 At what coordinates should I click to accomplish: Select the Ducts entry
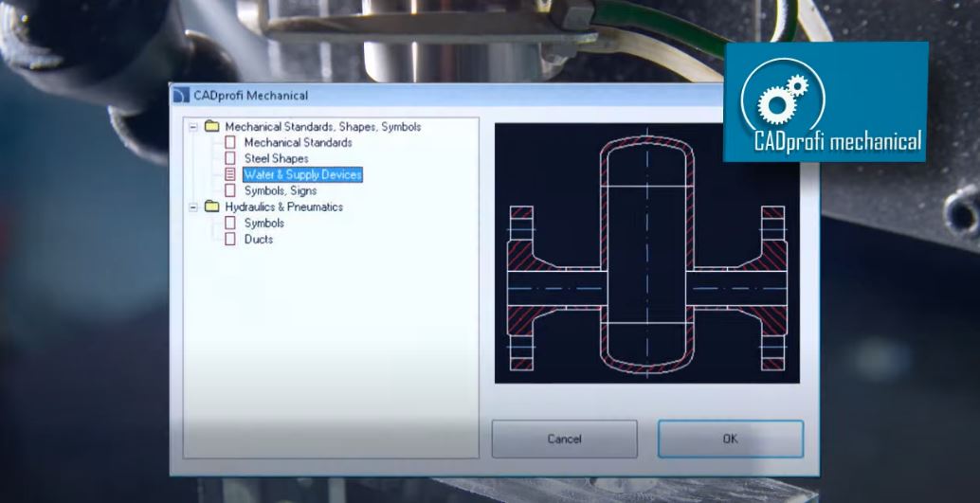[259, 240]
